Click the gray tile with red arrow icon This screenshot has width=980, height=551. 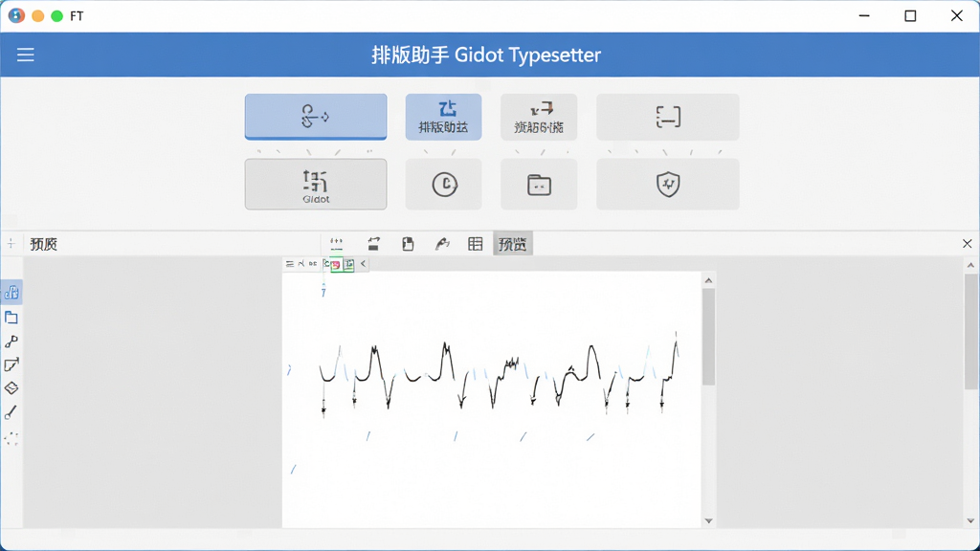[539, 117]
